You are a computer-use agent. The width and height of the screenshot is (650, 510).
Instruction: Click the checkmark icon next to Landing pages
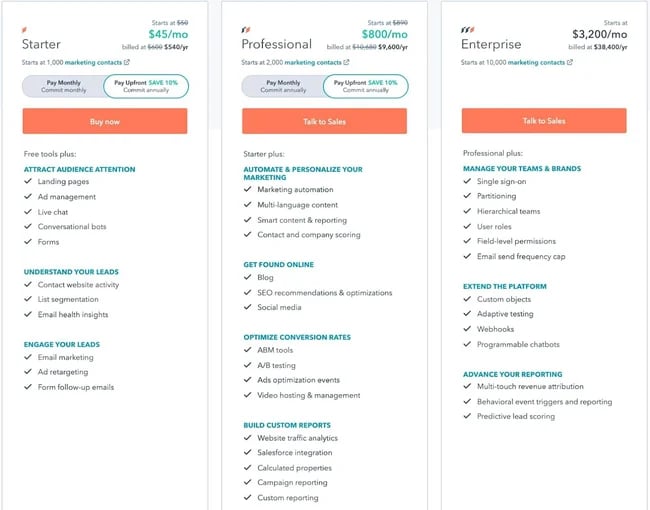(28, 182)
